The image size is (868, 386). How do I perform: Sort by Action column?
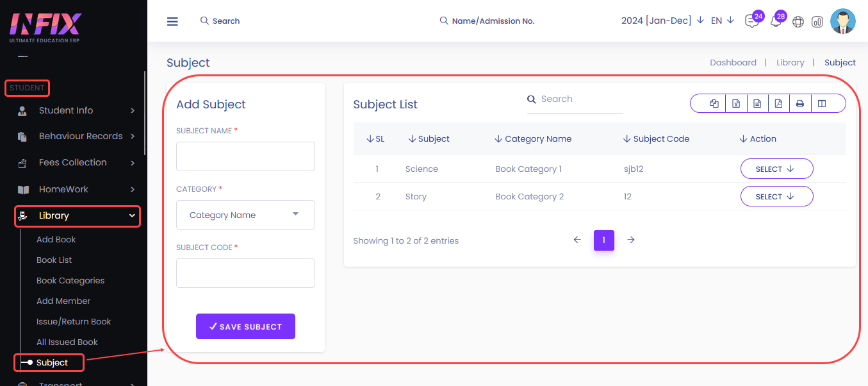point(758,138)
